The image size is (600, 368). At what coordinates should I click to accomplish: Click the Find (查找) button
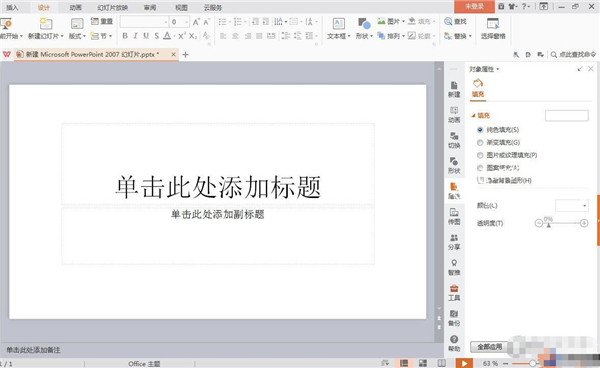click(x=455, y=21)
